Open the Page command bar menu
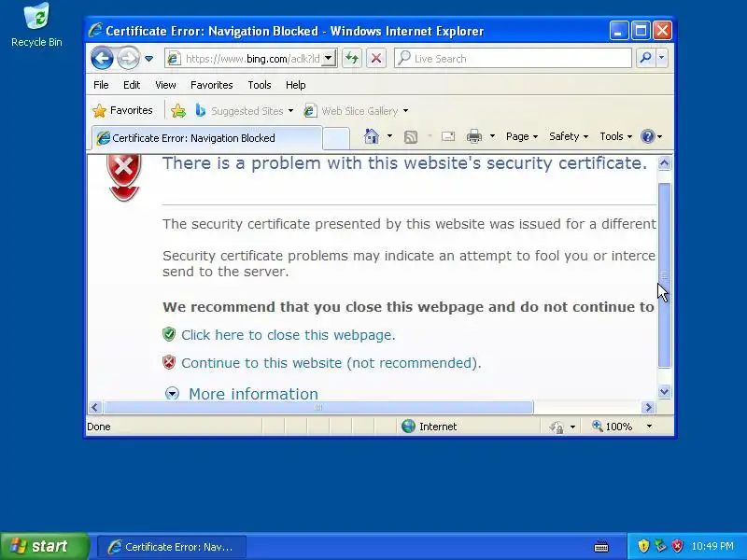 click(522, 136)
